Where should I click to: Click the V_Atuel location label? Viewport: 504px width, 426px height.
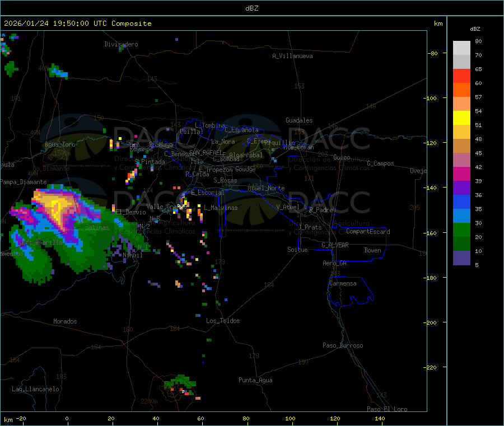tap(288, 207)
